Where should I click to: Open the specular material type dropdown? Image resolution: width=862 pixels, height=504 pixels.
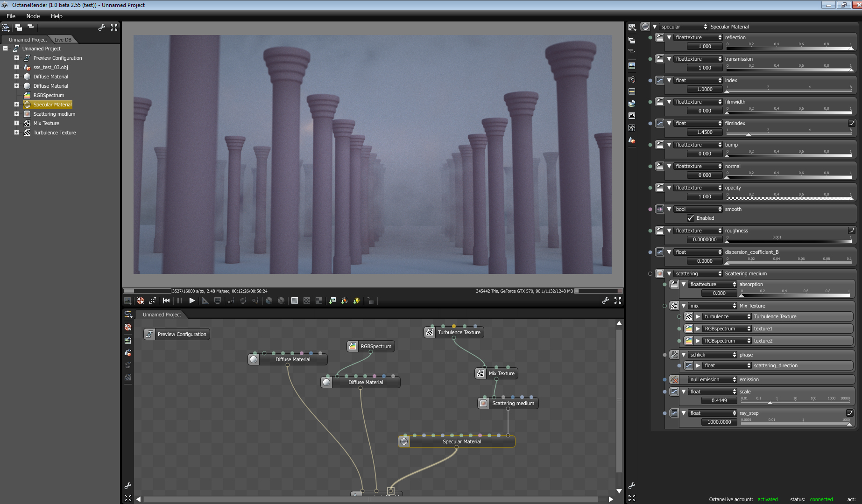(684, 27)
